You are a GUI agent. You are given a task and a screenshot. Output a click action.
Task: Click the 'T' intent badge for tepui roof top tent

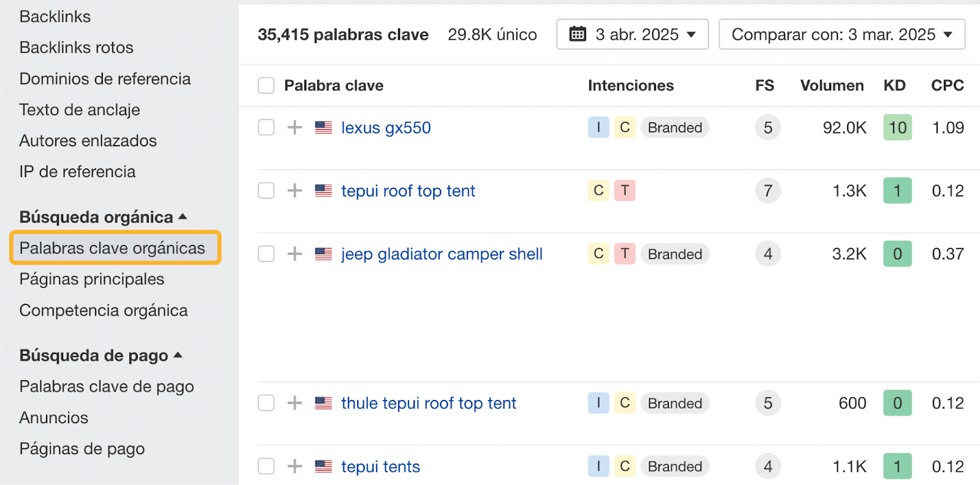pos(625,190)
